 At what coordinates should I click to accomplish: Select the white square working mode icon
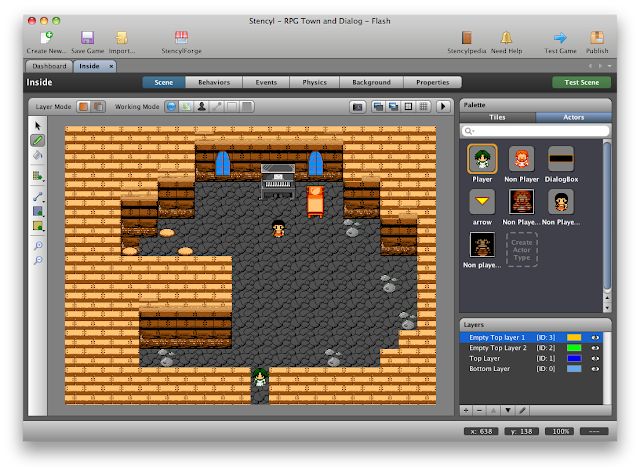tap(232, 107)
